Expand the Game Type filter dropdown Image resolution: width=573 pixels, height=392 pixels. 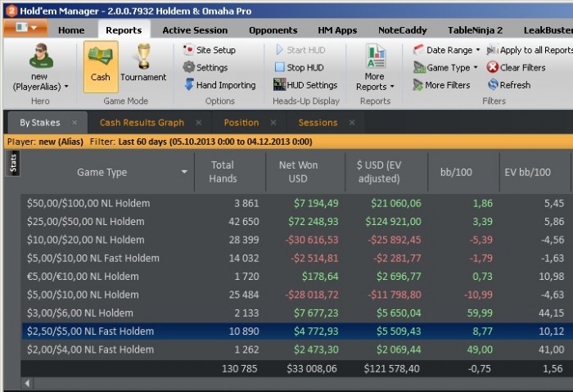[448, 68]
